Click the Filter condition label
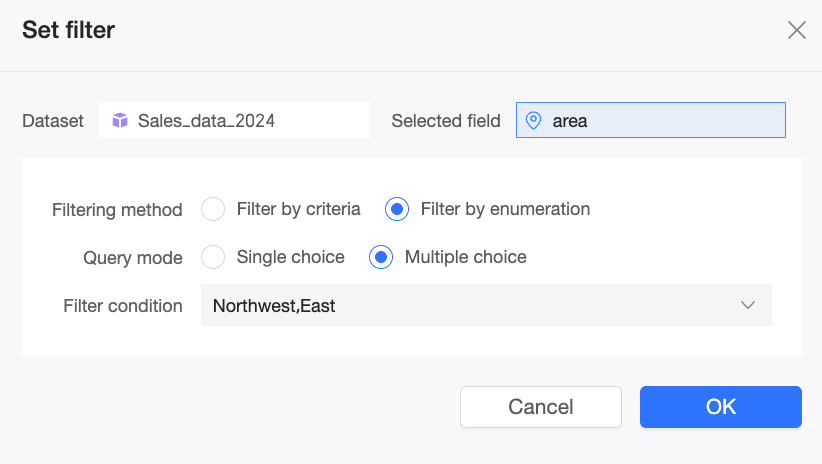The height and width of the screenshot is (464, 822). click(123, 306)
